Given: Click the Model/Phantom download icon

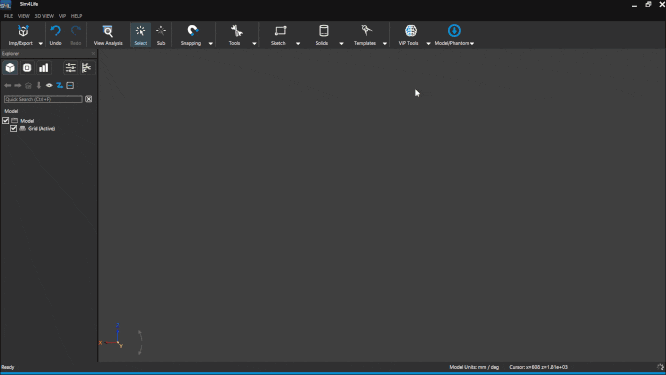Looking at the screenshot, I should click(454, 31).
